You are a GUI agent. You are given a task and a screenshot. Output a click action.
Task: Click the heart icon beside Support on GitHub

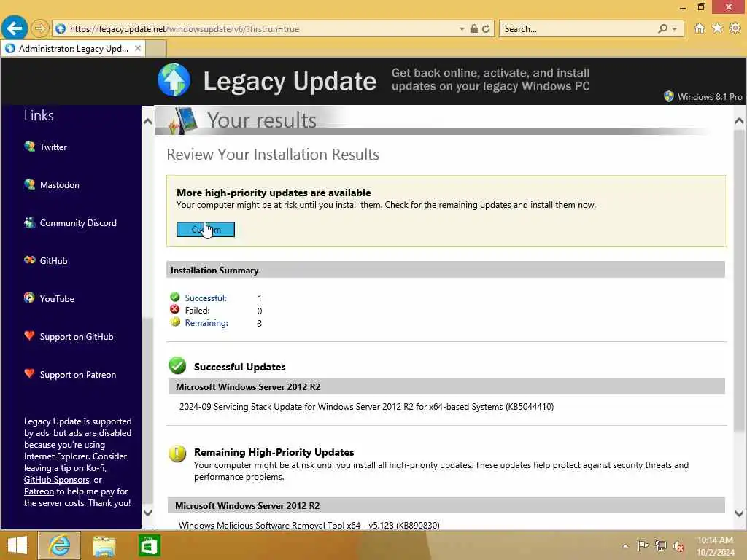29,335
